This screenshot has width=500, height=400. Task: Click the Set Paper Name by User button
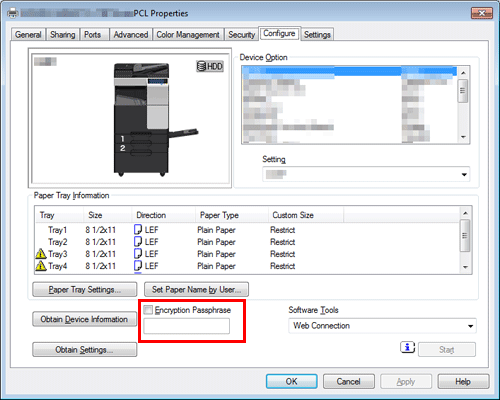196,289
